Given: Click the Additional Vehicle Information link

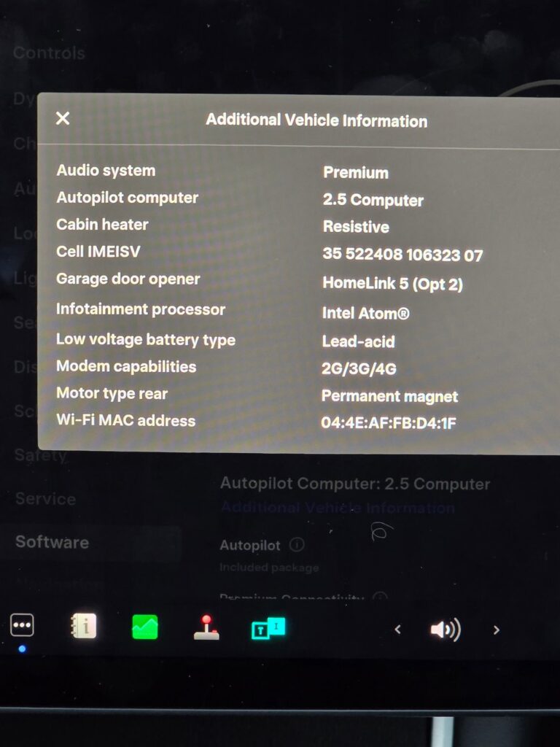Looking at the screenshot, I should [x=337, y=508].
